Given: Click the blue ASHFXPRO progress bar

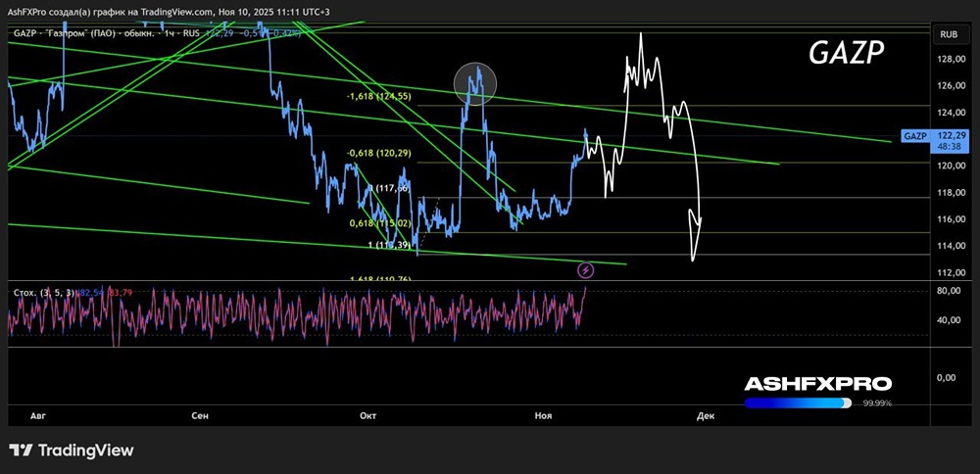Looking at the screenshot, I should (797, 402).
